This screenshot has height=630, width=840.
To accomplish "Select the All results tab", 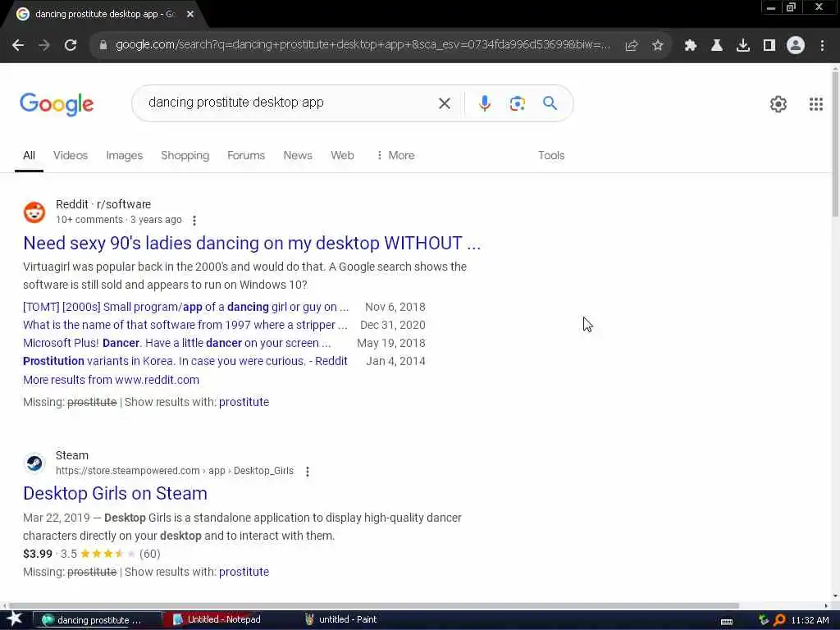I will [29, 155].
